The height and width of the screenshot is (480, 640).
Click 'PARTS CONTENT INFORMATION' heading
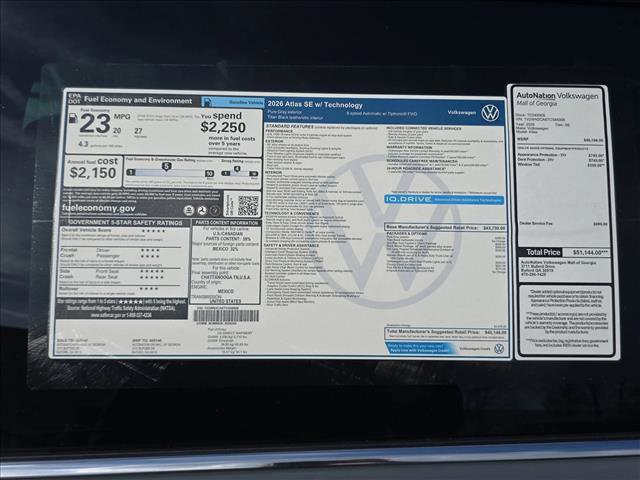[227, 223]
